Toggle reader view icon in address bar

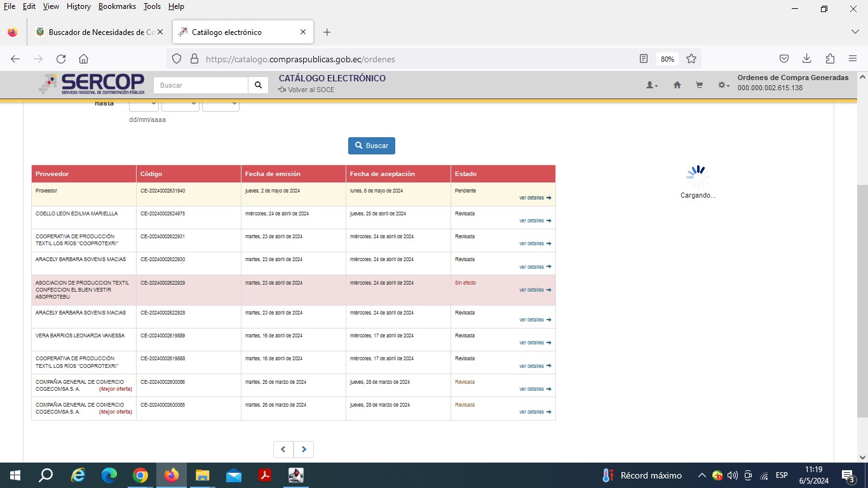pyautogui.click(x=644, y=59)
